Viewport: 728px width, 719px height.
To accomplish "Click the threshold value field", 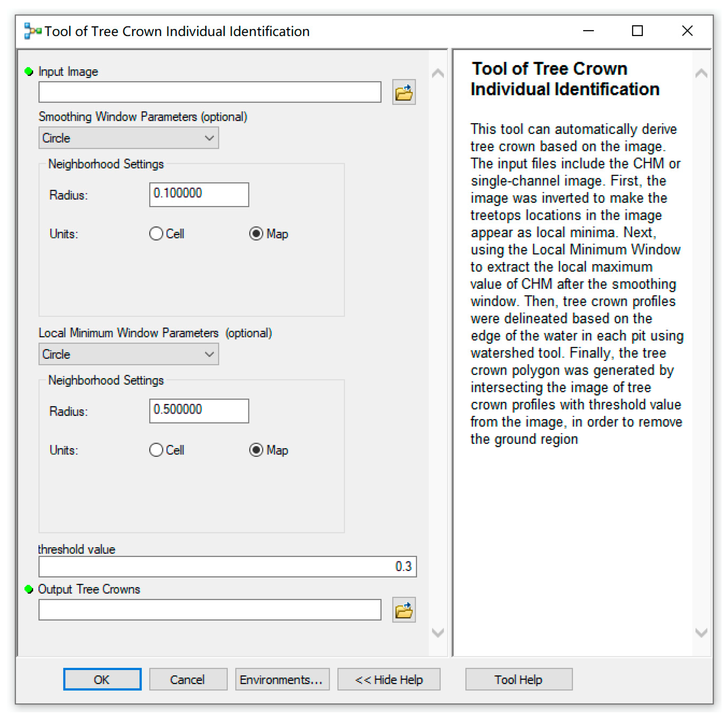I will click(x=227, y=566).
